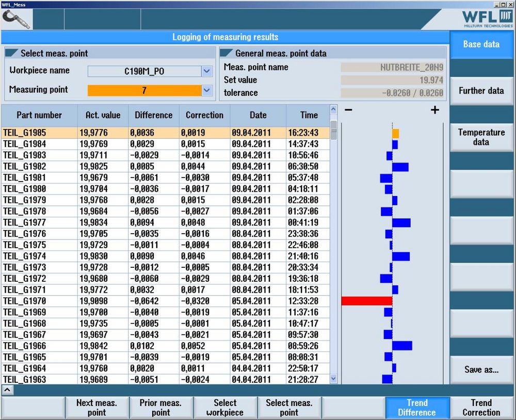
Task: Enable the Trend Correction view
Action: pyautogui.click(x=481, y=408)
